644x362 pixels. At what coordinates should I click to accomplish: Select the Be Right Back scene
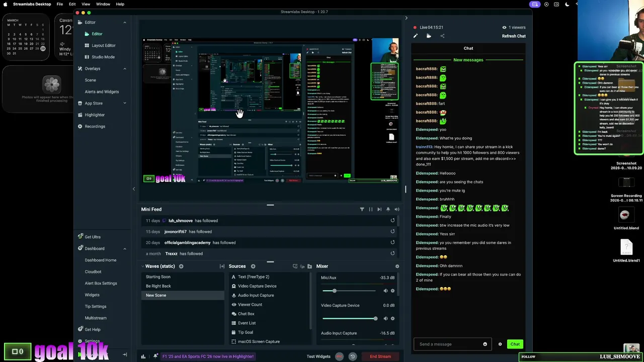point(182,286)
